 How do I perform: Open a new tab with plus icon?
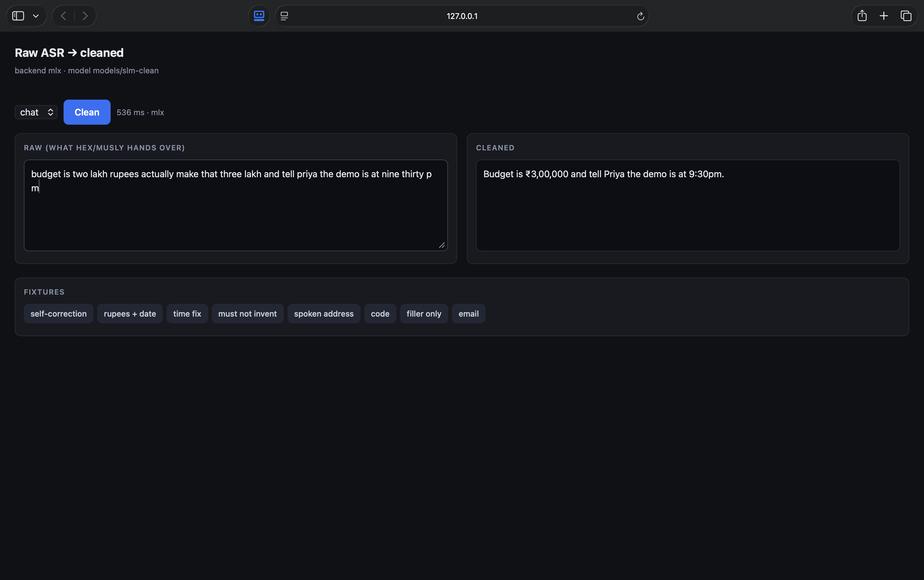tap(884, 16)
